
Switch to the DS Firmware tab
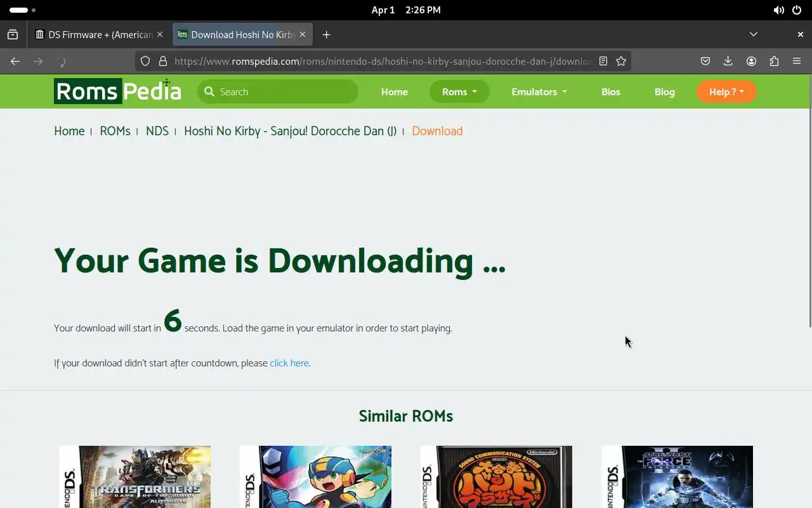coord(100,34)
